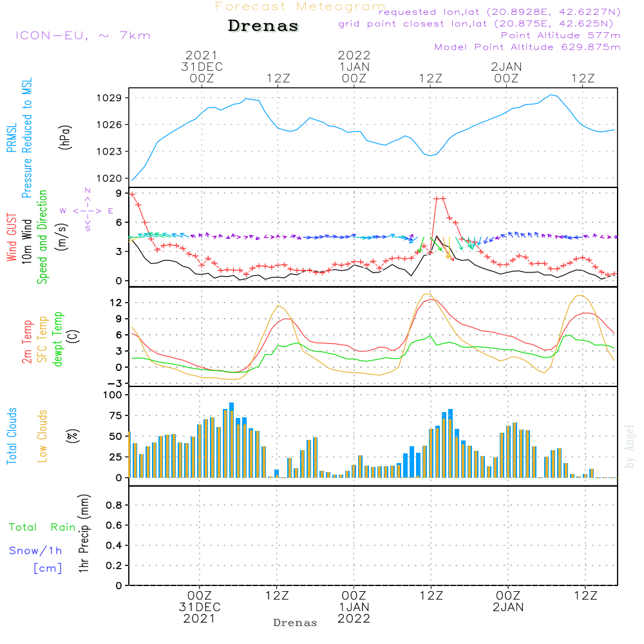The image size is (644, 644).
Task: Select the "dewpt Temp" legend label
Action: 58,339
